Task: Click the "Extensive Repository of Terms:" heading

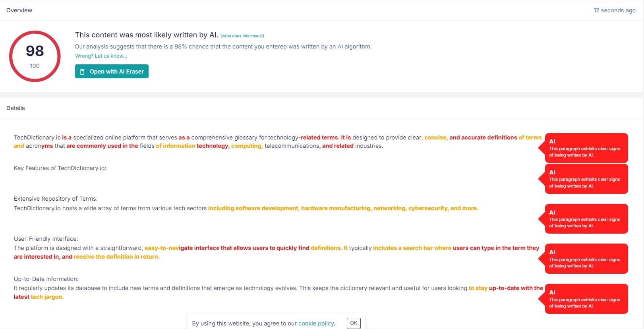Action: click(x=56, y=199)
